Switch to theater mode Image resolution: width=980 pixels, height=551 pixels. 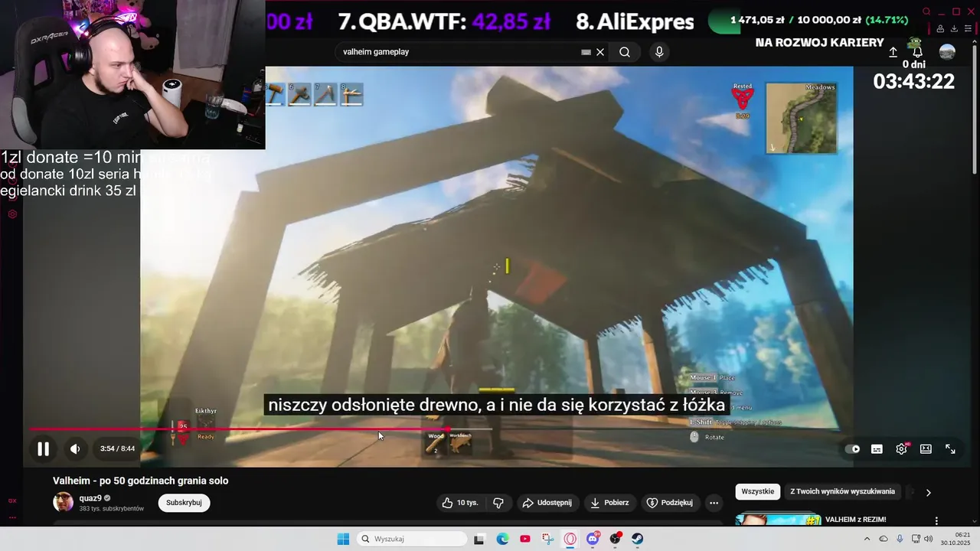[926, 449]
